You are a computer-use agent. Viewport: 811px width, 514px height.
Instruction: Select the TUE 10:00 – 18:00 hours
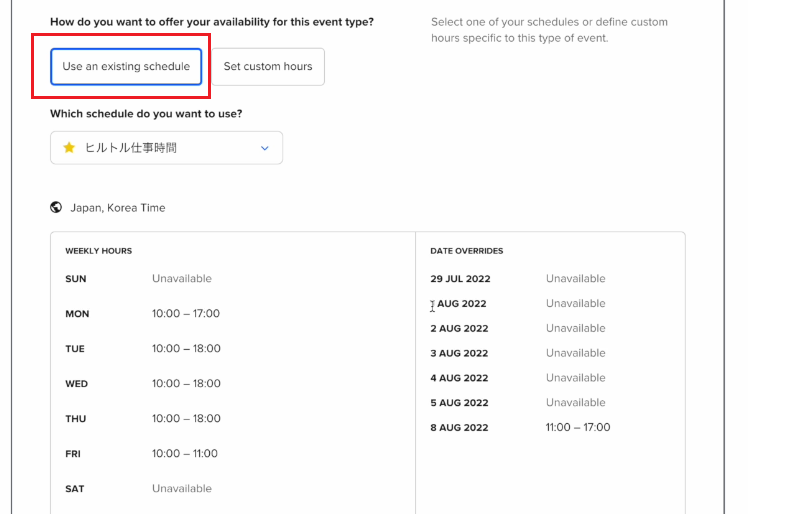tap(186, 349)
